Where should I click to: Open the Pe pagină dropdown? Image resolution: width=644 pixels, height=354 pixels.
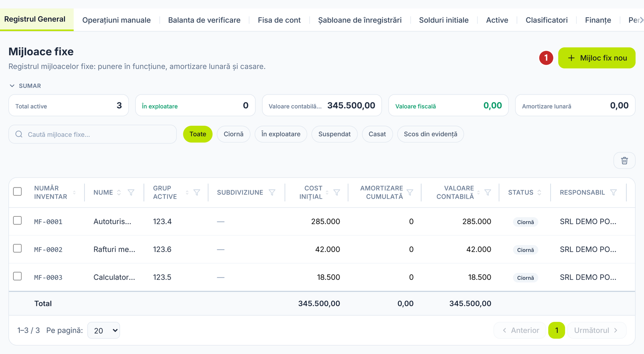tap(103, 330)
